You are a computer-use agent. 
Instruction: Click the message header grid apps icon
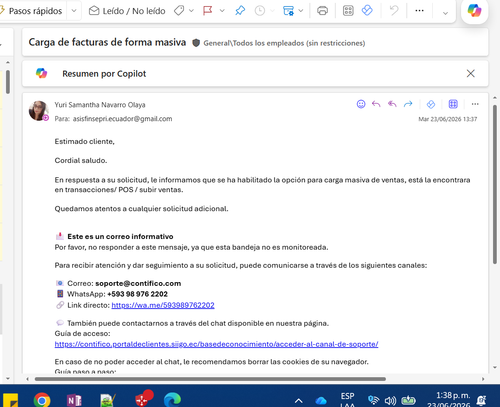[453, 104]
